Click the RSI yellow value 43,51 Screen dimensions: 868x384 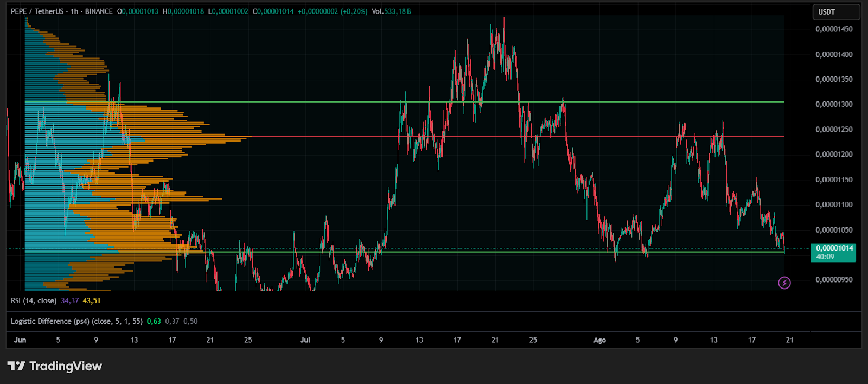[x=92, y=300]
